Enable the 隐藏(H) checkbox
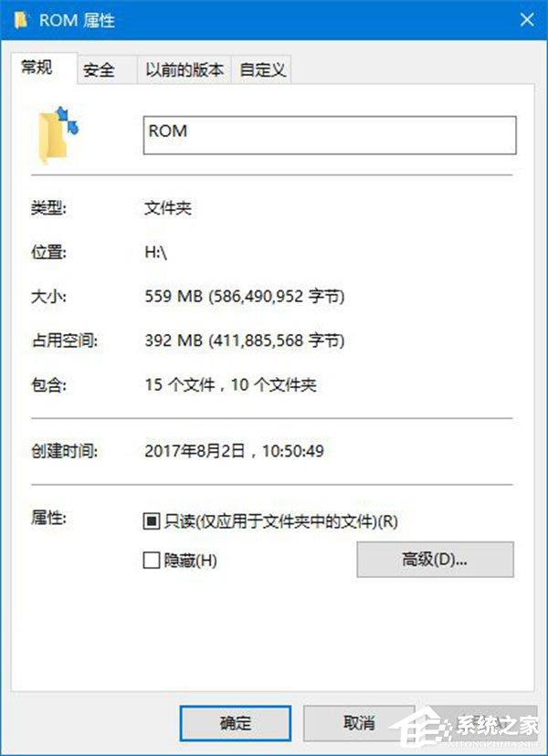 tap(152, 561)
